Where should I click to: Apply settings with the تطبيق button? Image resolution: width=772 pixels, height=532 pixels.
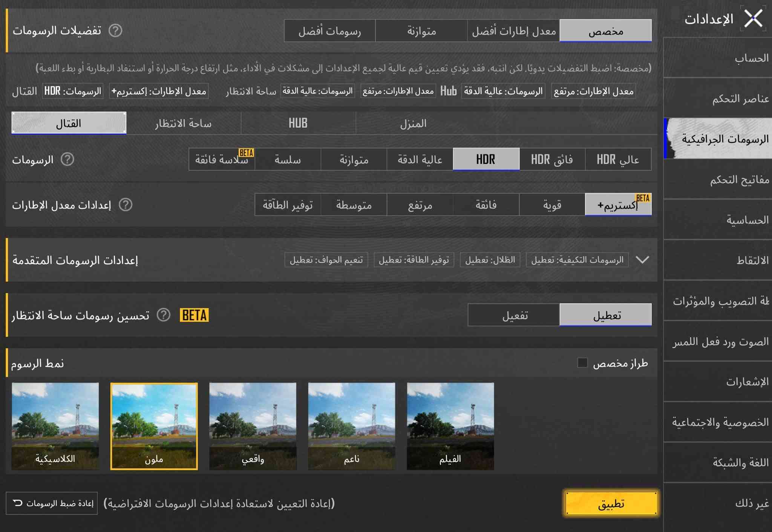tap(611, 503)
